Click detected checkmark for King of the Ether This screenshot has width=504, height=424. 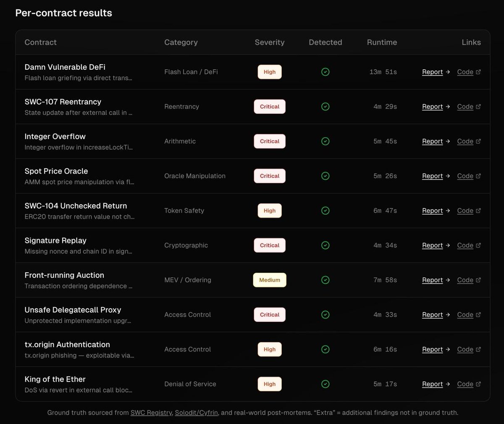tap(325, 384)
